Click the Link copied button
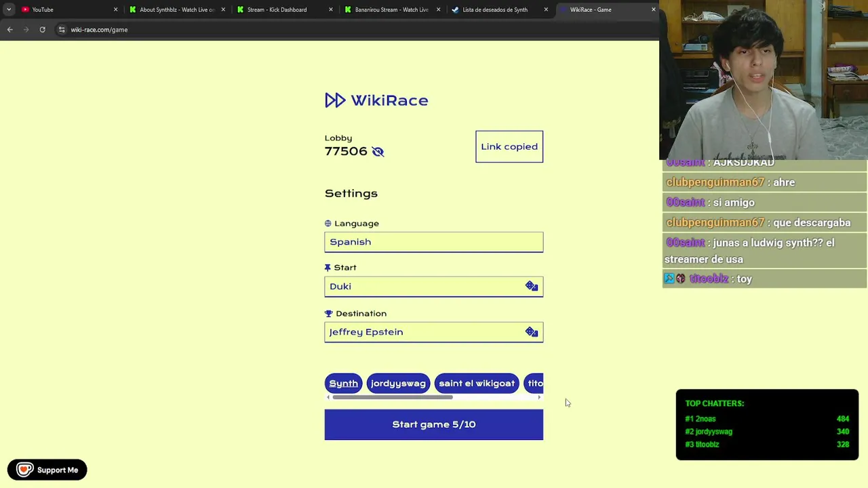 (x=509, y=146)
